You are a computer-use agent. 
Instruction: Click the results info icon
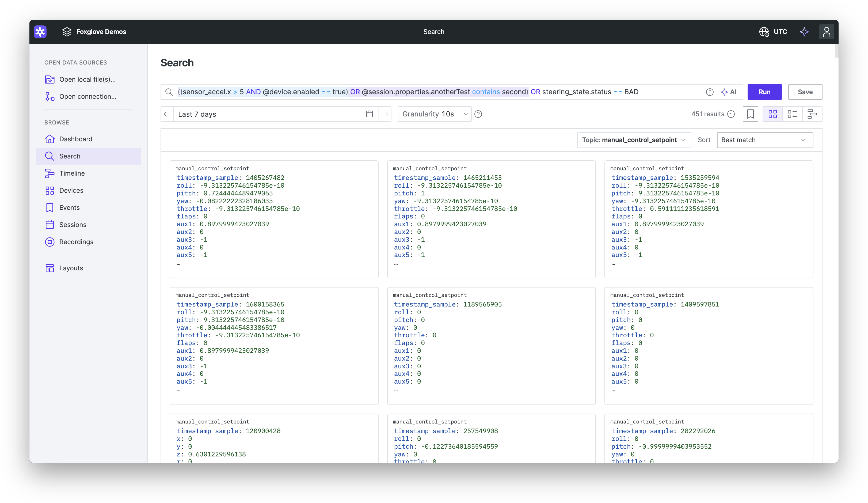[x=731, y=114]
